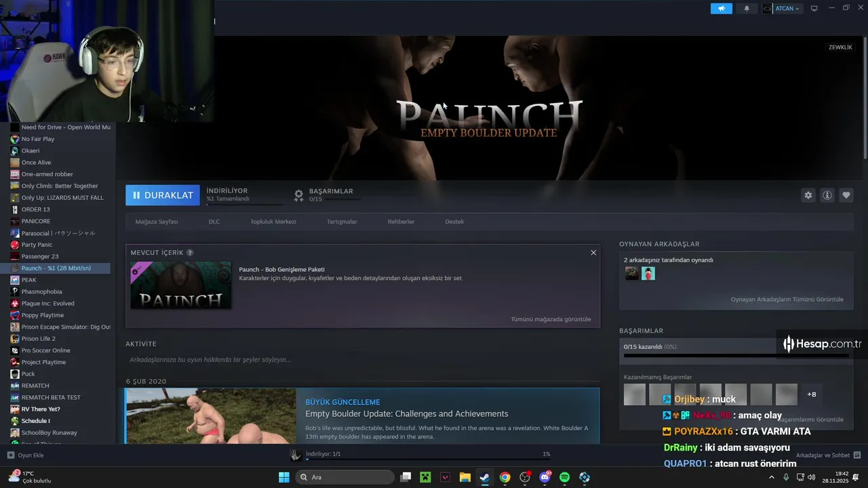
Task: Select Plague Inc: Evolved in library
Action: pos(60,304)
